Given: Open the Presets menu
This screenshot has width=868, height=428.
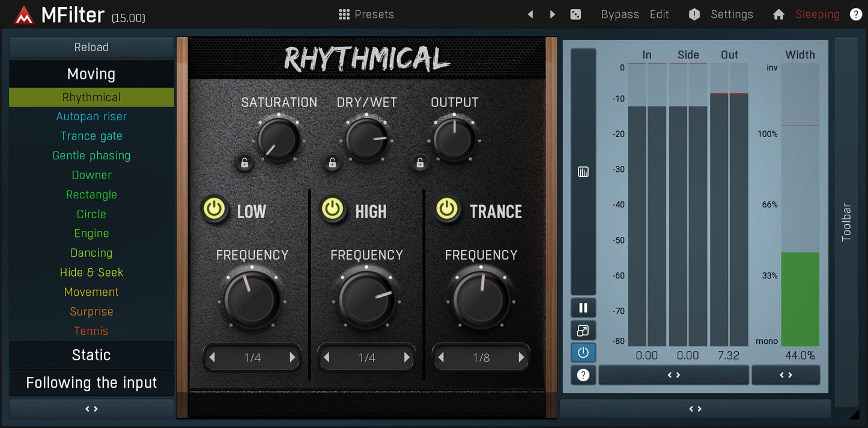Looking at the screenshot, I should coord(366,14).
